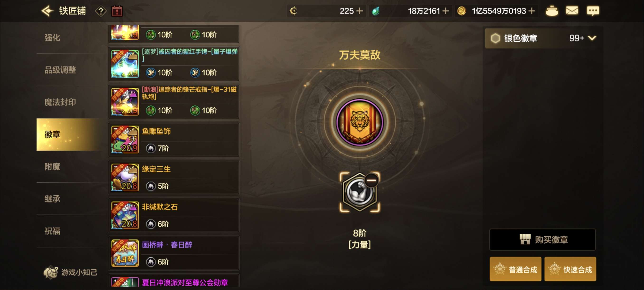
Task: Select the 鱼雕坠饰 item row
Action: 174,140
